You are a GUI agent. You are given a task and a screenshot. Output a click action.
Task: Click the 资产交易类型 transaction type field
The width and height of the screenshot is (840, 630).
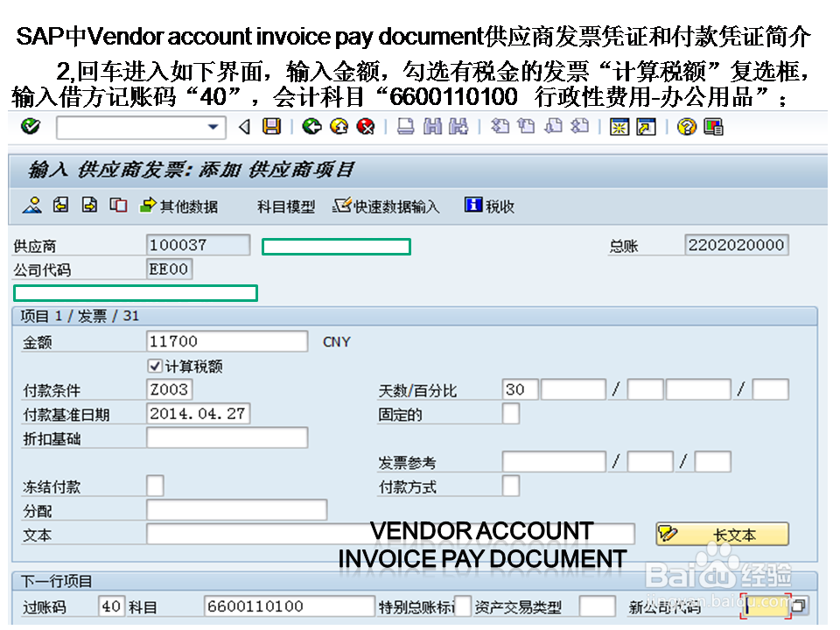598,606
